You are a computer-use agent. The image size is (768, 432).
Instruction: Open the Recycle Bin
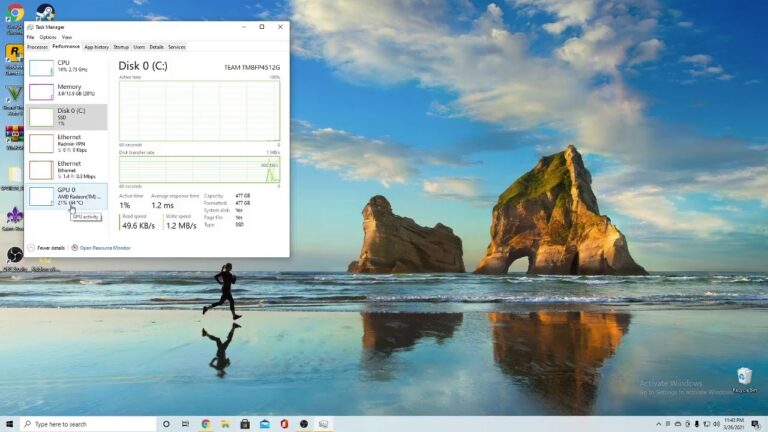coord(743,378)
